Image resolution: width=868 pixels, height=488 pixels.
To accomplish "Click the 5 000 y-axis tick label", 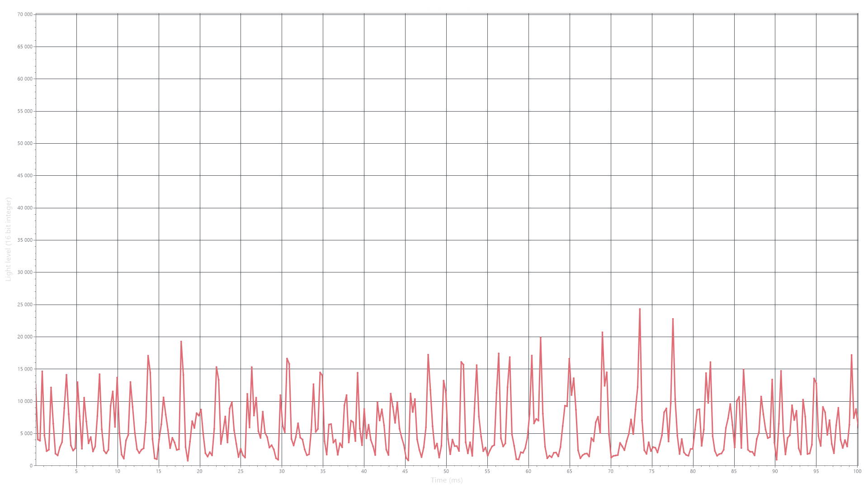I will coord(26,433).
